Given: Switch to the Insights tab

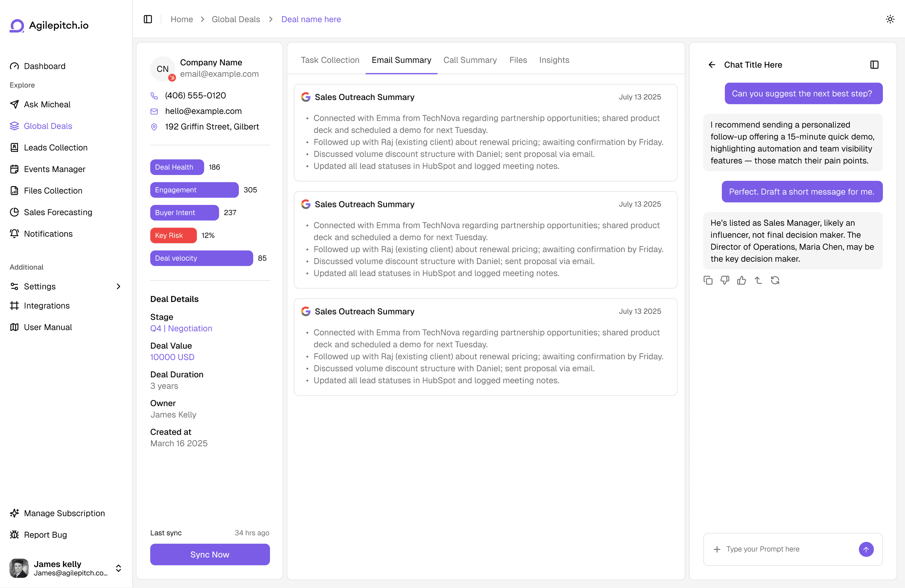Looking at the screenshot, I should coord(554,60).
